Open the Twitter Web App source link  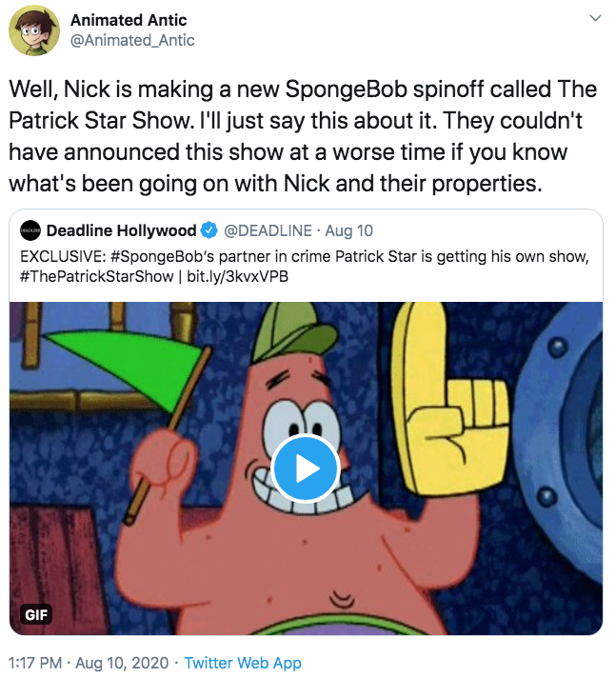pos(243,663)
